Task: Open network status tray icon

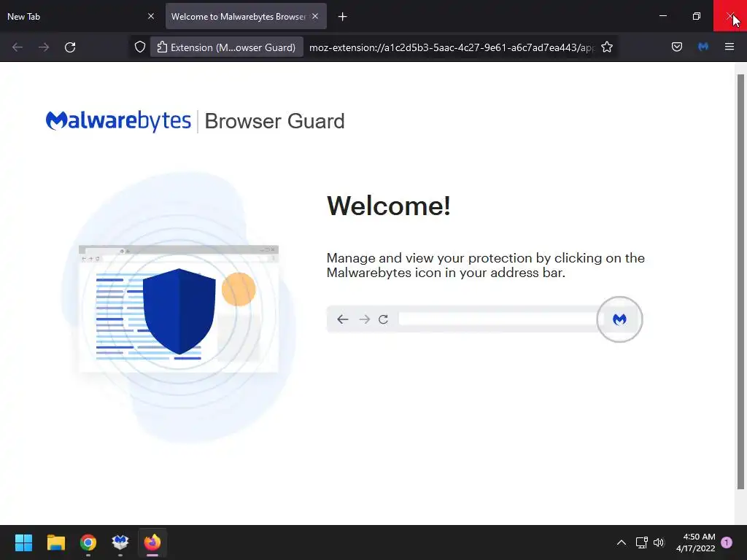Action: (641, 542)
